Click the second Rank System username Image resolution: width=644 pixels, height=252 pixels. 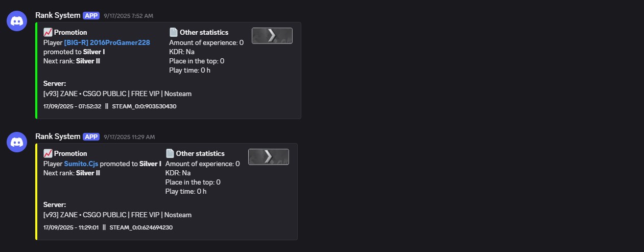click(58, 136)
